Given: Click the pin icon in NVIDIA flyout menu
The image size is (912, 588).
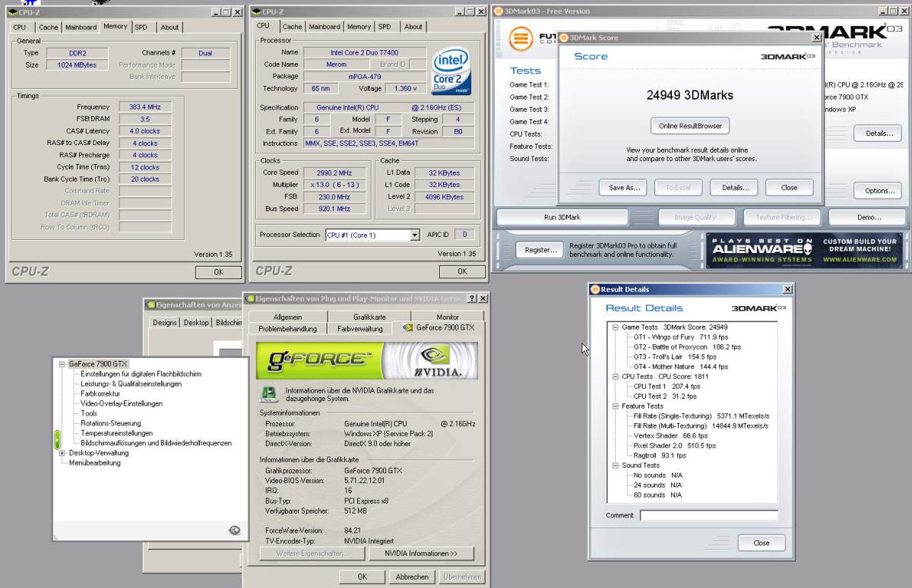Looking at the screenshot, I should tap(235, 530).
